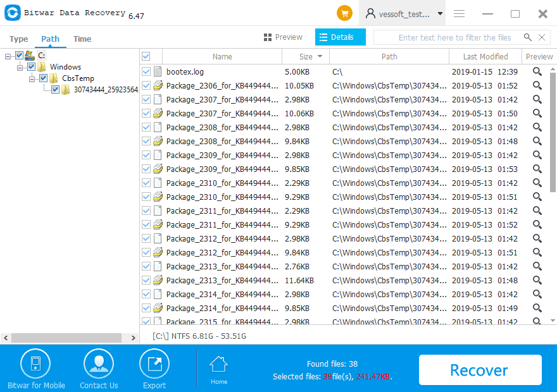Preview the 10.05KB Package_2306 file
This screenshot has width=557, height=392.
tap(537, 85)
